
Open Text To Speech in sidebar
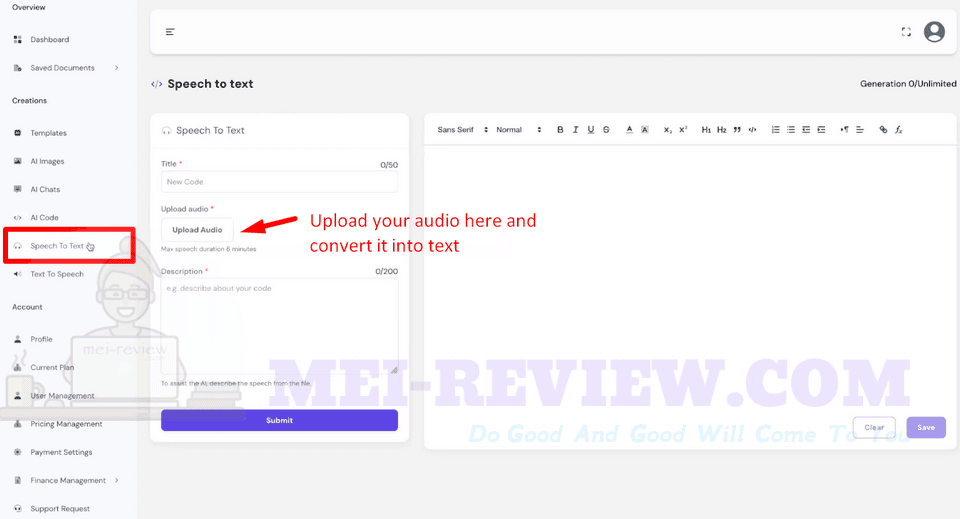pos(57,274)
